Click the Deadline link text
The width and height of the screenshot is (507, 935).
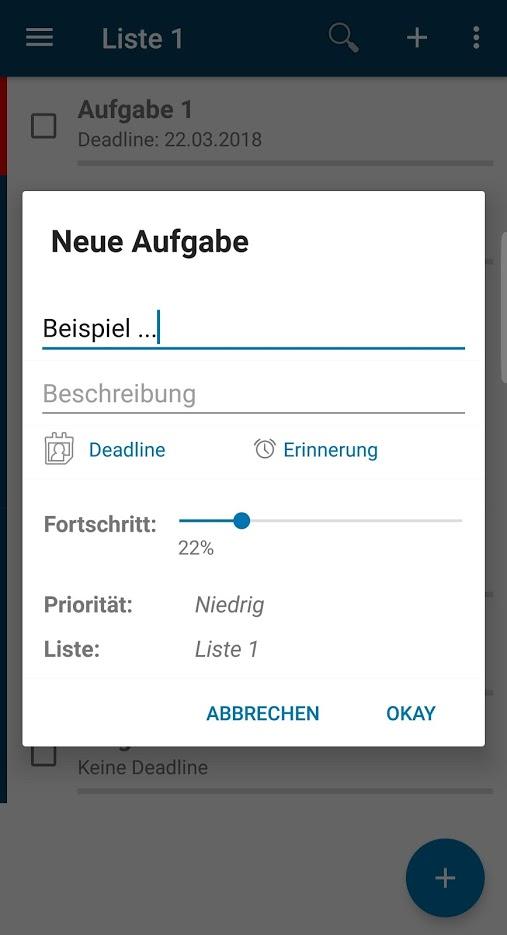(x=127, y=450)
